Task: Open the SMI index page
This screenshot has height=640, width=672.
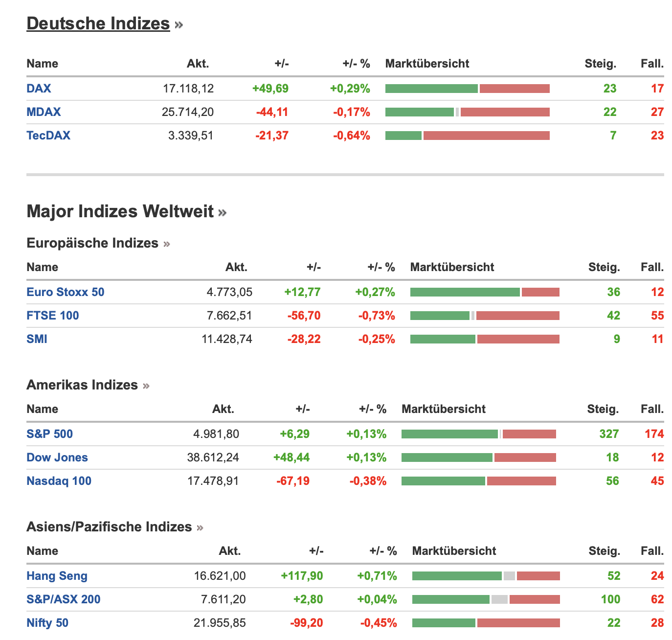Action: point(37,339)
